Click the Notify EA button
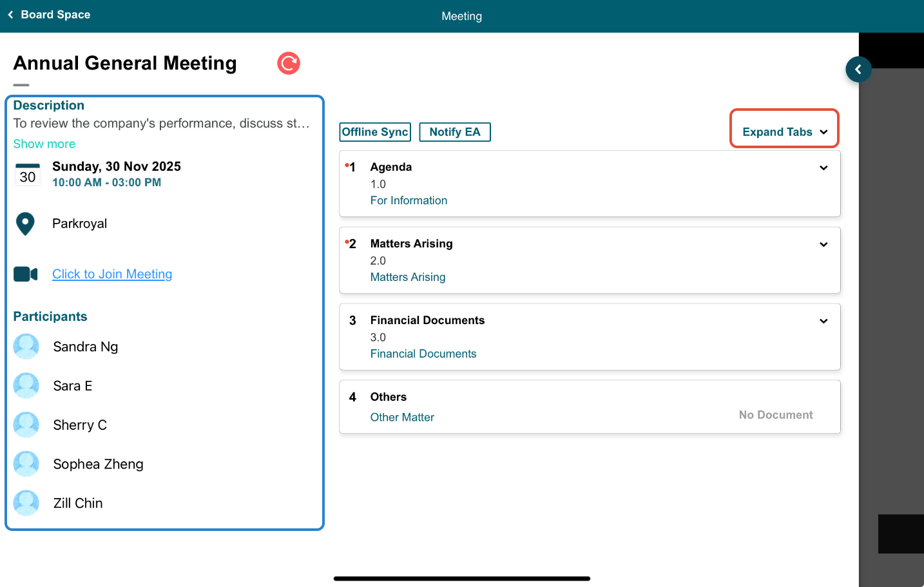The image size is (924, 587). point(455,132)
